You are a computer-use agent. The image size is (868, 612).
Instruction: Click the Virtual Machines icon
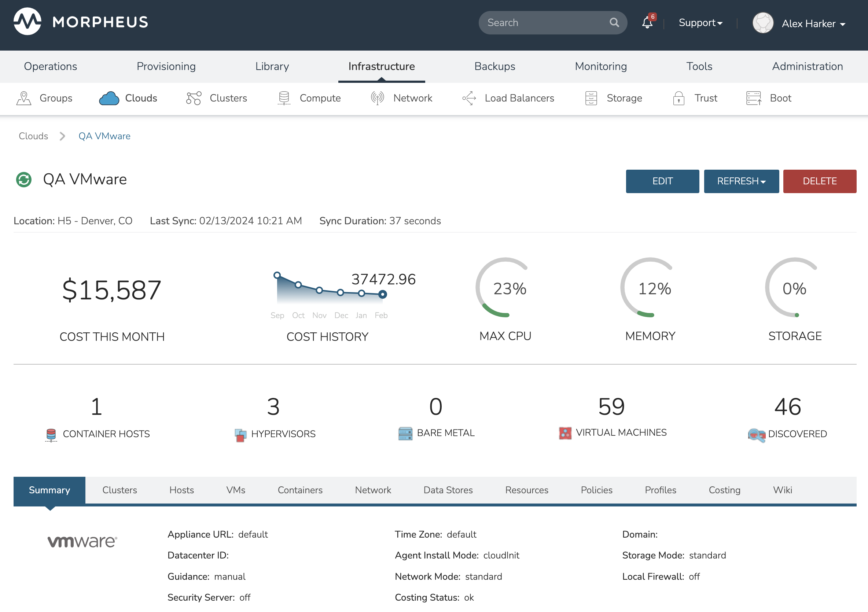(565, 433)
